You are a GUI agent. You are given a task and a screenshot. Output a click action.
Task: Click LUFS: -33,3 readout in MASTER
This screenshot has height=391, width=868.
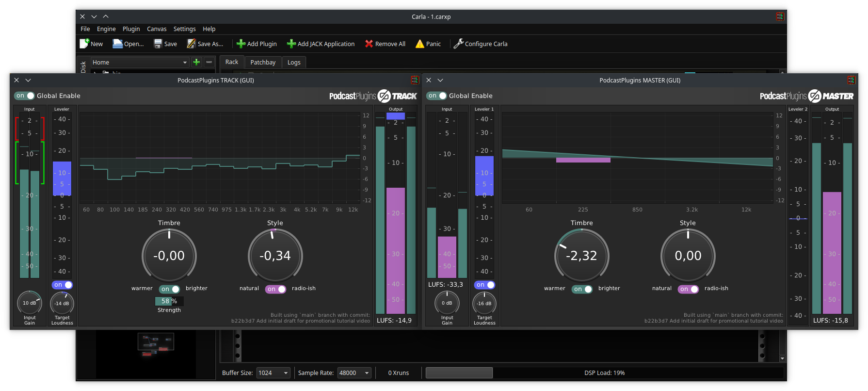(446, 285)
